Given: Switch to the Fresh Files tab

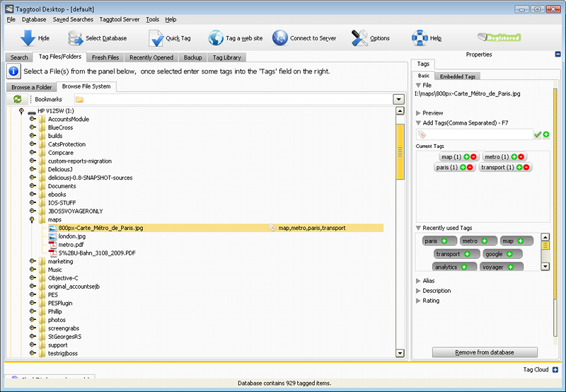Looking at the screenshot, I should [105, 57].
